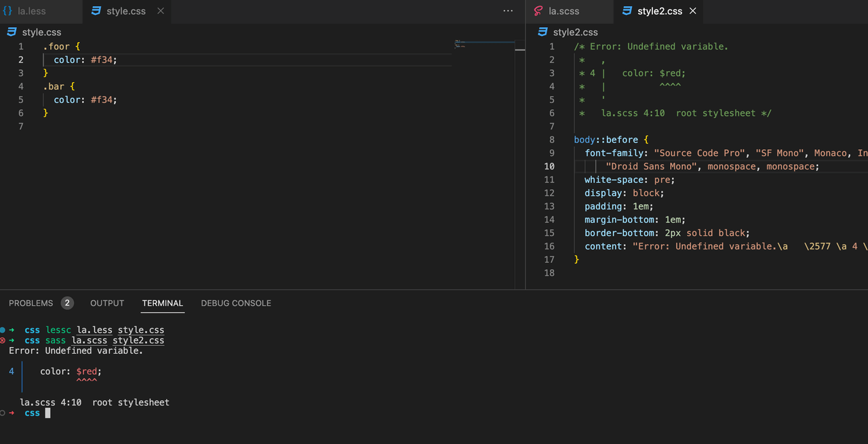Click 'white-space: pre;' in style2.css
The width and height of the screenshot is (868, 444).
tap(630, 180)
